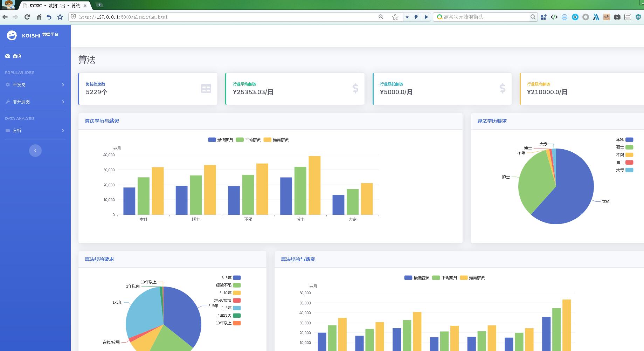Expand the 分析 sidebar menu
Viewport: 644px width, 351px height.
[35, 131]
